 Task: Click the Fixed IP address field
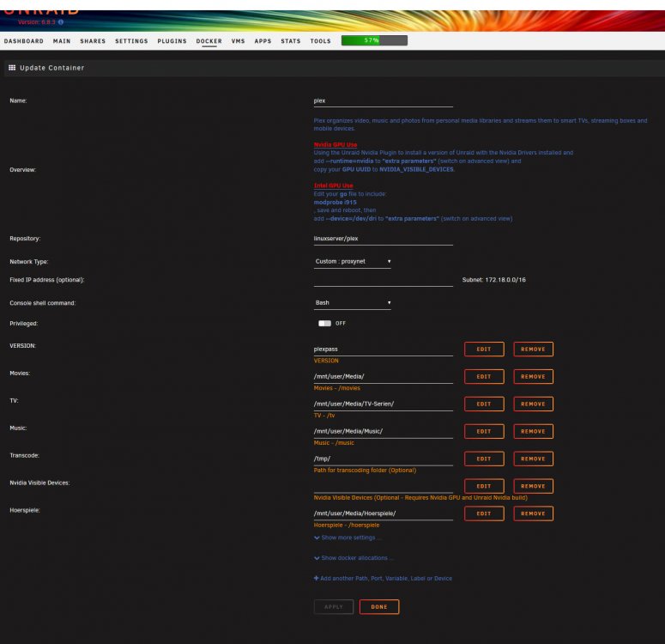tap(384, 280)
